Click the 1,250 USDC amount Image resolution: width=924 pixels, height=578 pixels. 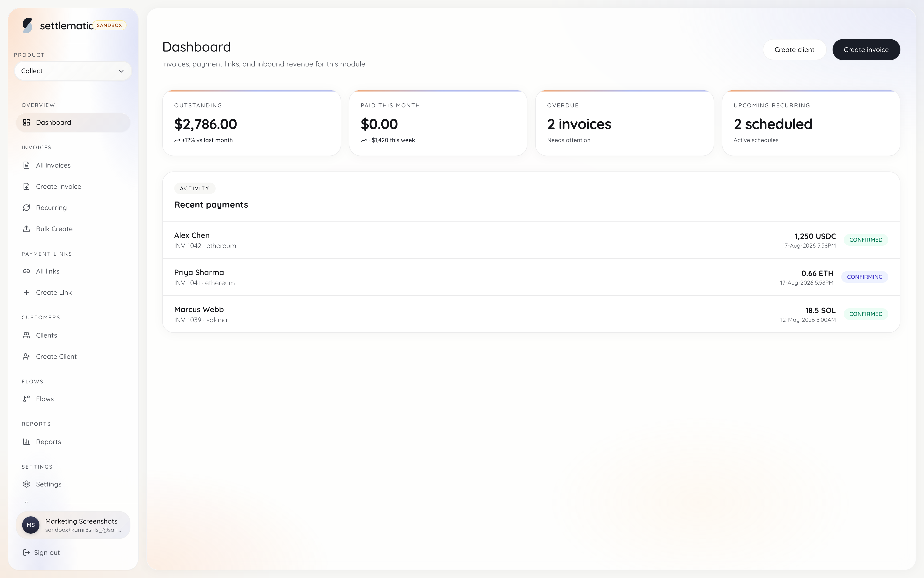(x=815, y=236)
